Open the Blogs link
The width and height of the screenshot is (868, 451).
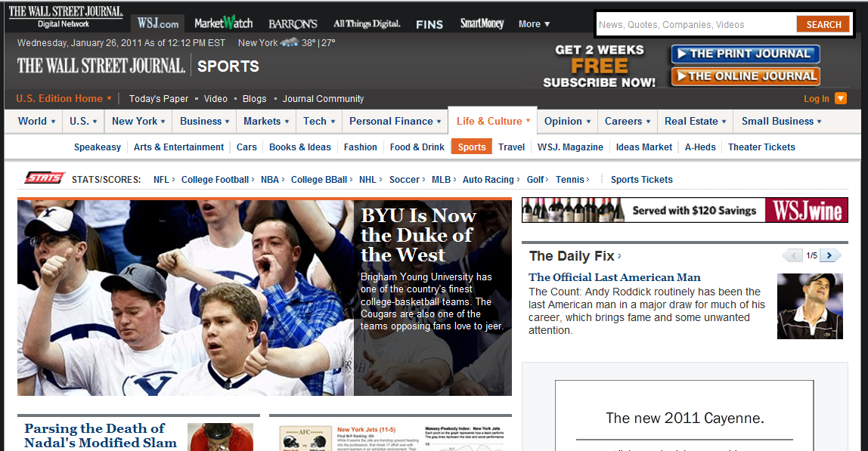tap(254, 98)
